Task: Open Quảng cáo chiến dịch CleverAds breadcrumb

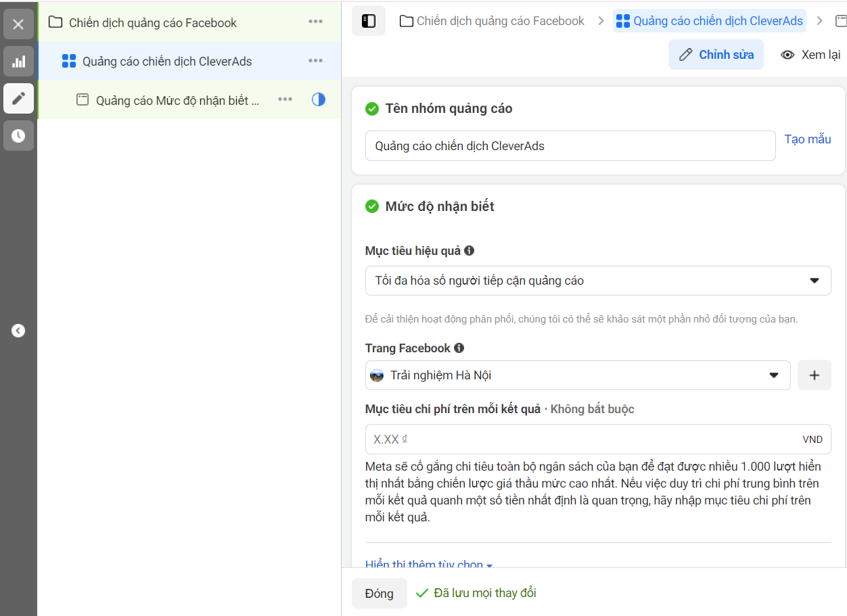Action: tap(710, 21)
